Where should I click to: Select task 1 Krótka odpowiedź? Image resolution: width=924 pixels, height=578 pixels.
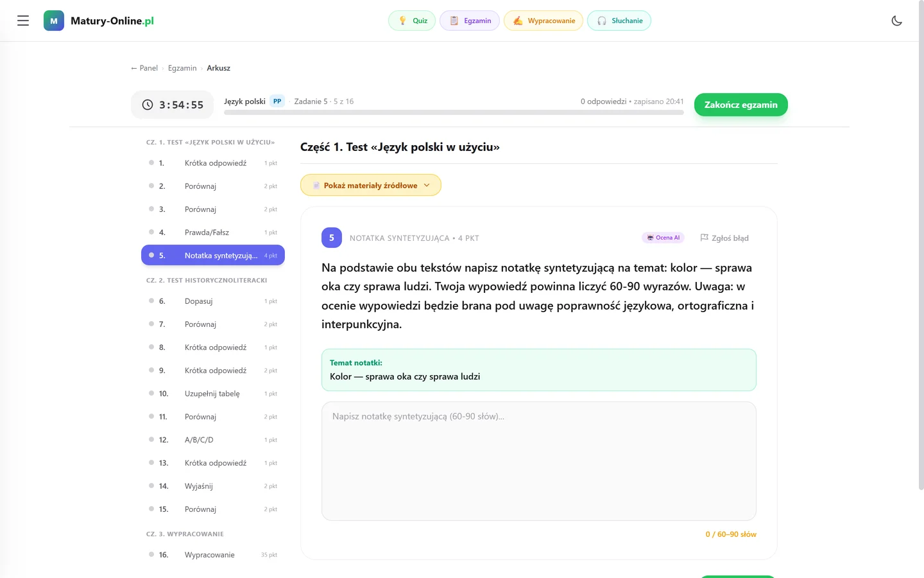[213, 163]
